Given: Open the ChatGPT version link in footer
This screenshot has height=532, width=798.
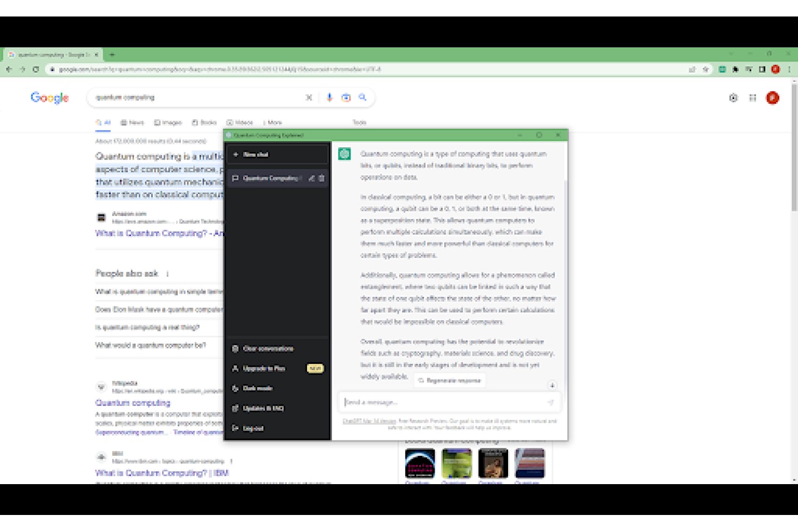Looking at the screenshot, I should (x=369, y=421).
